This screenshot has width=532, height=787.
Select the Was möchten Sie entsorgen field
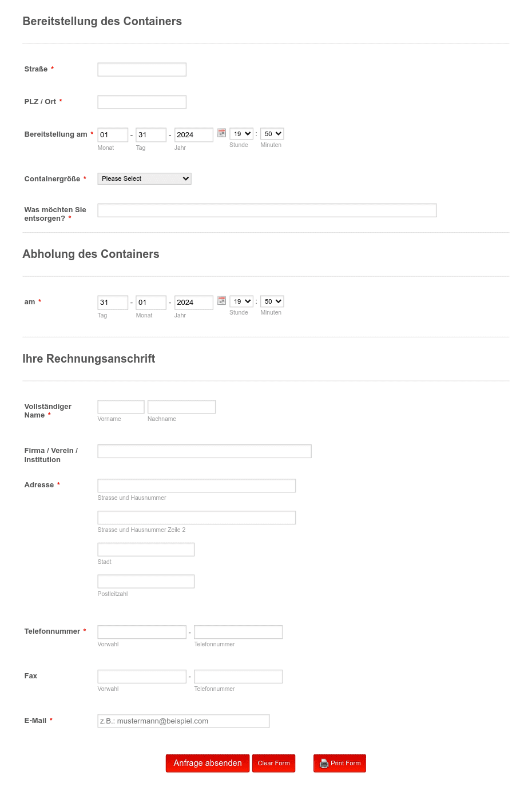(x=267, y=210)
